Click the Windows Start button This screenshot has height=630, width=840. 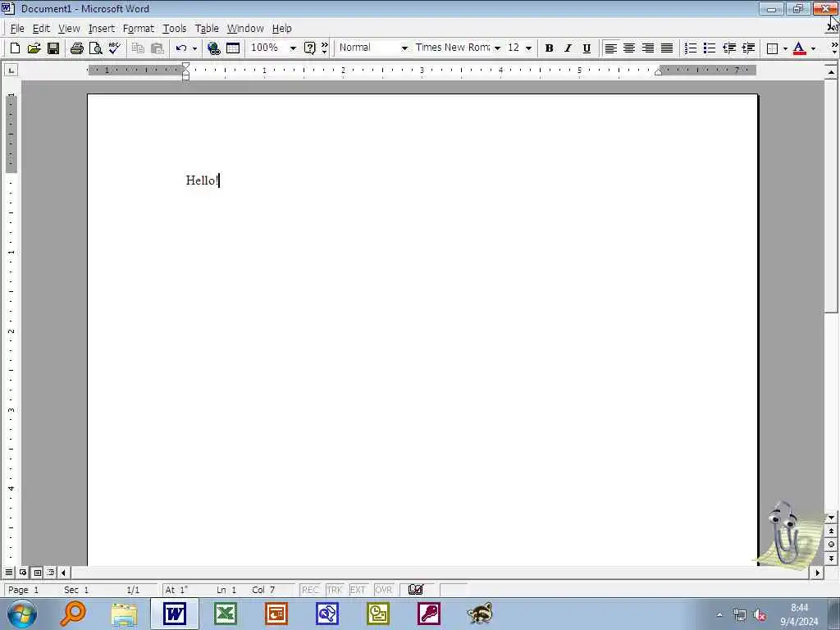coord(22,614)
